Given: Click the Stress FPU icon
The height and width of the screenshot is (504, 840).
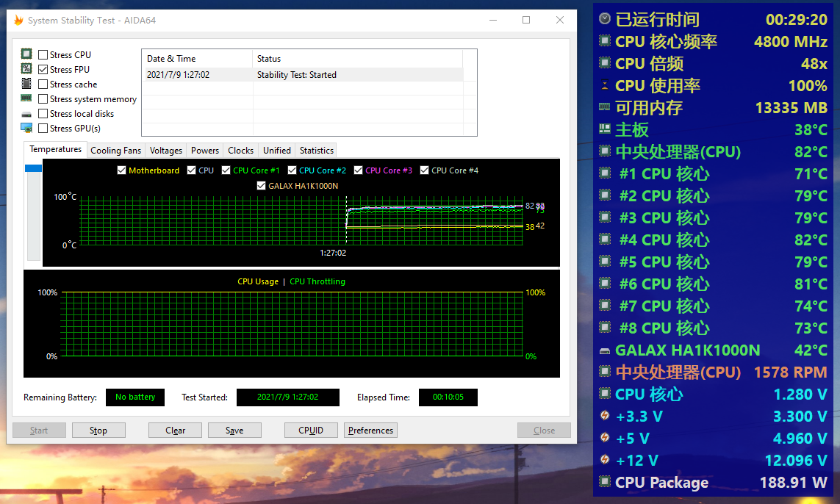Looking at the screenshot, I should [26, 69].
